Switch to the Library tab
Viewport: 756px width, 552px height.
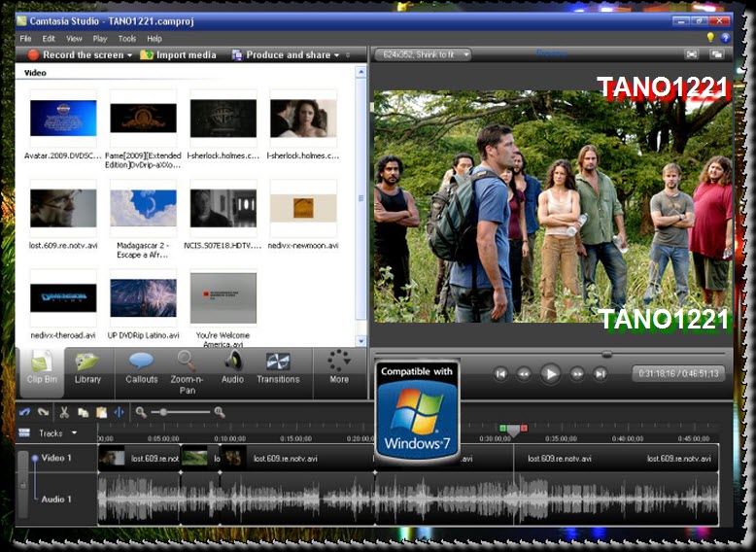tap(87, 368)
